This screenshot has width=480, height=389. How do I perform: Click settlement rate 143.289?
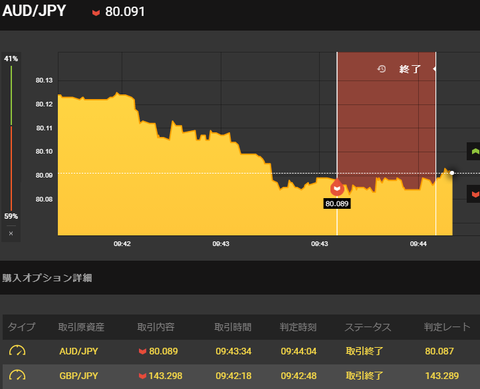(442, 376)
